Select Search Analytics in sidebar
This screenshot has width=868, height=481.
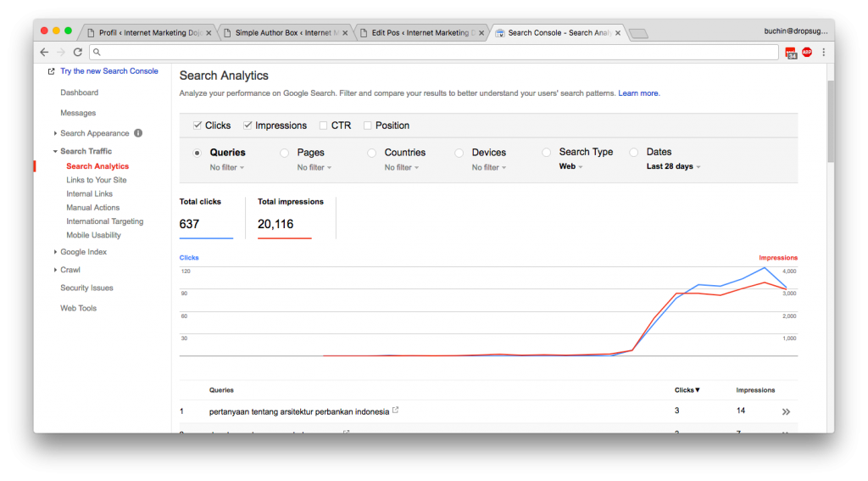click(x=97, y=166)
